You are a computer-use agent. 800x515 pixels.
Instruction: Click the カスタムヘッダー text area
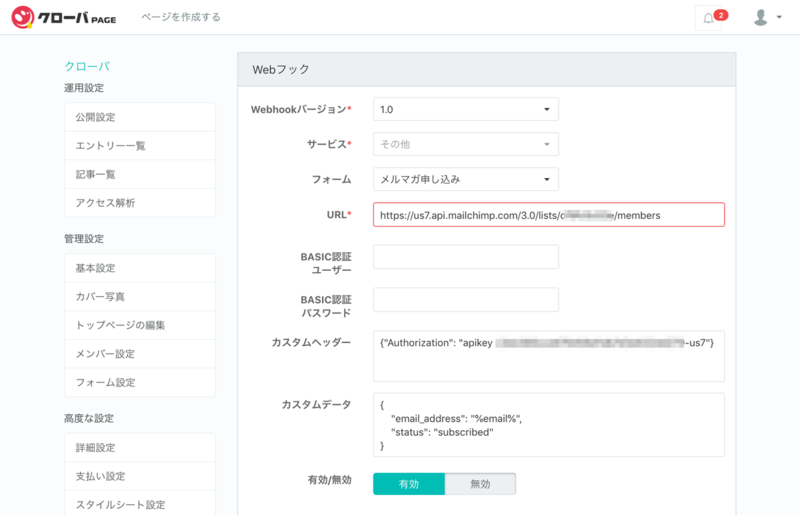click(548, 356)
